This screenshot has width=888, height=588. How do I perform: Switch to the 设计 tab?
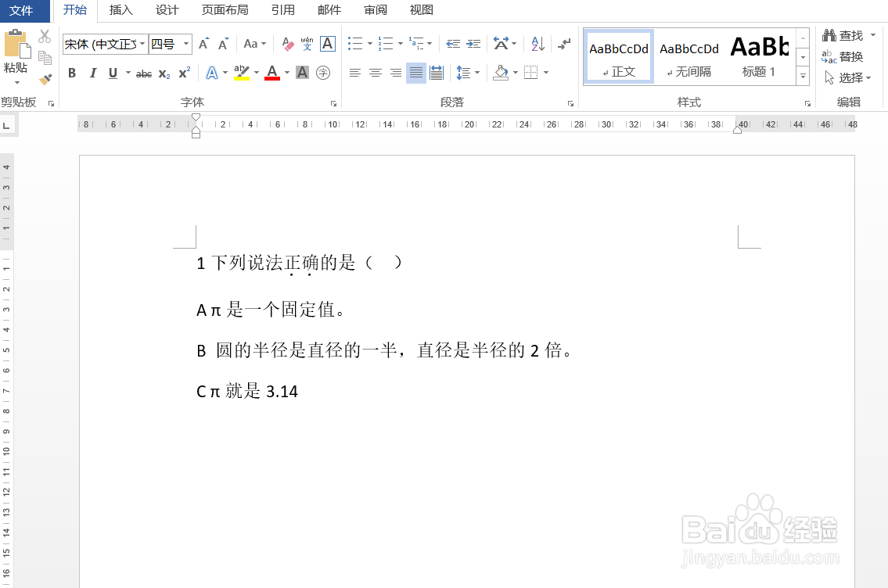(x=167, y=10)
